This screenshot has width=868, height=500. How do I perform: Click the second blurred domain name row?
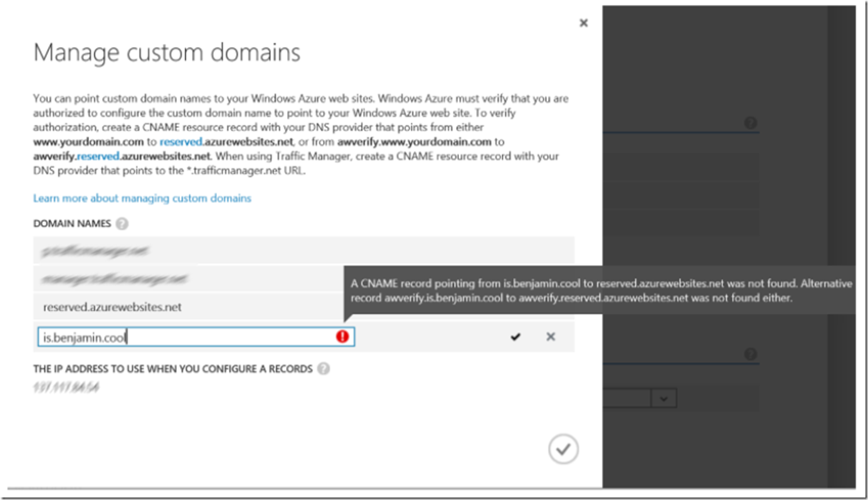click(x=188, y=278)
